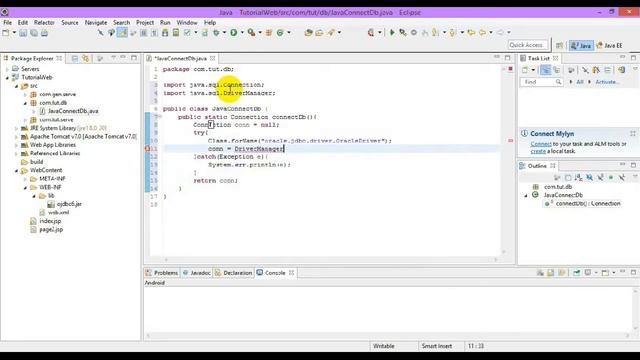Viewport: 640px width, 360px height.
Task: Click the create link in Mylyn panel
Action: [x=538, y=151]
